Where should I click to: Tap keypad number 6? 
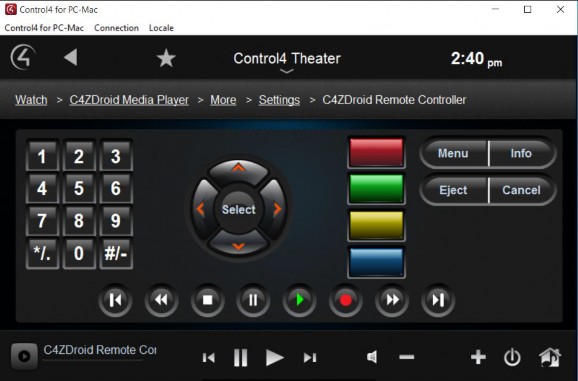coord(116,188)
